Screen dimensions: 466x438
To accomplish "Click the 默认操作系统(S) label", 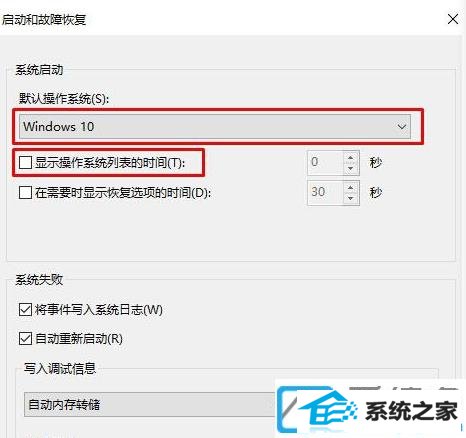I will [64, 98].
